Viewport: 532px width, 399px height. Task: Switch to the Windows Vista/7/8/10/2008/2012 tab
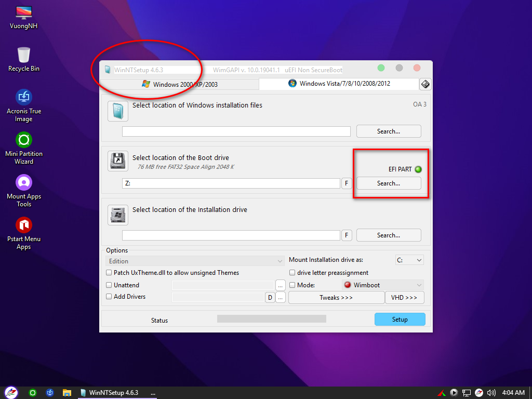[x=339, y=84]
